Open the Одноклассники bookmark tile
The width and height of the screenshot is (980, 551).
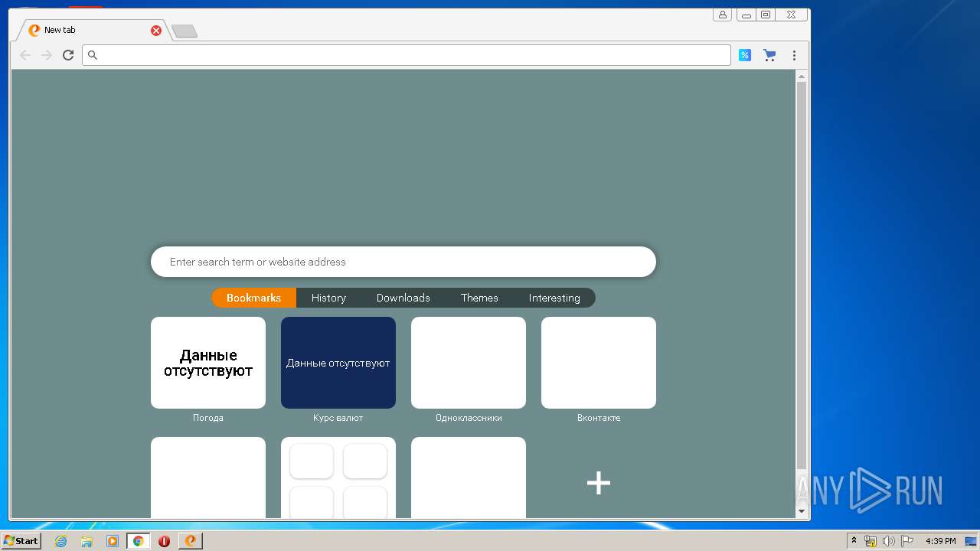(469, 363)
